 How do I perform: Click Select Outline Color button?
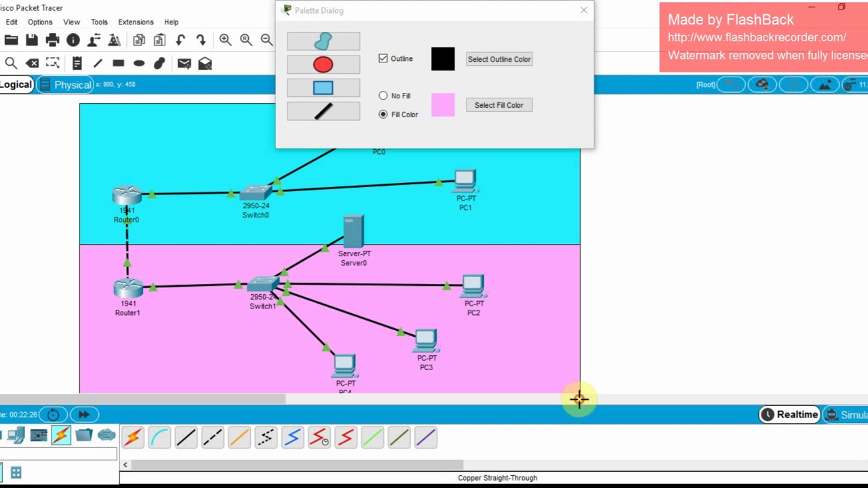click(x=499, y=59)
